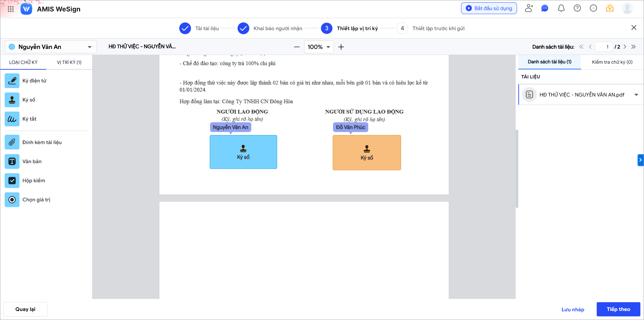Screen dimensions: 644x320
Task: Go to step 4 Thiết lập trước khi gửi
Action: 431,28
